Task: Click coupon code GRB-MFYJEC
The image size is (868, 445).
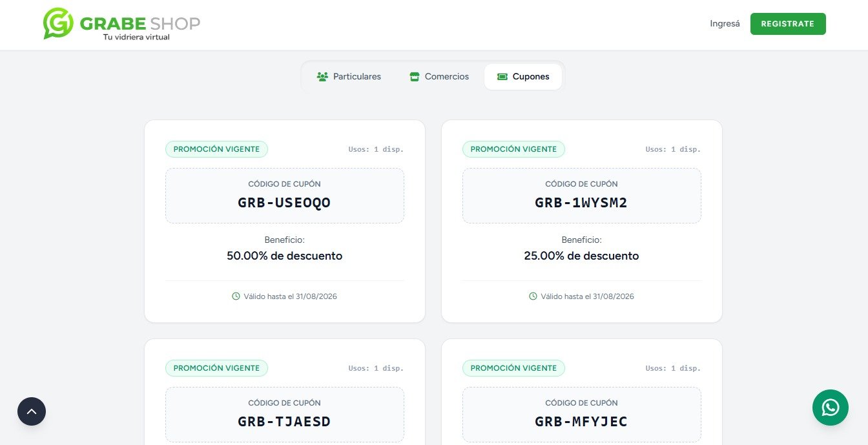Action: tap(581, 422)
